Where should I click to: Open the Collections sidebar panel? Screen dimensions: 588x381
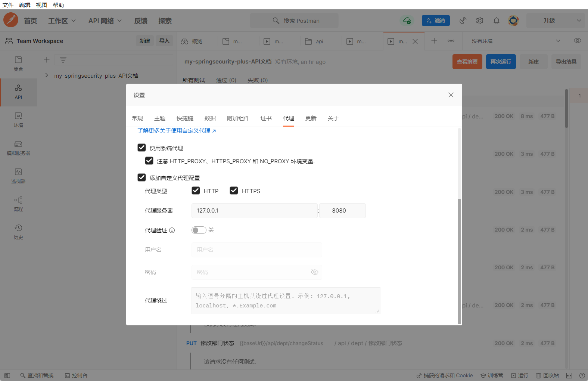click(x=18, y=64)
